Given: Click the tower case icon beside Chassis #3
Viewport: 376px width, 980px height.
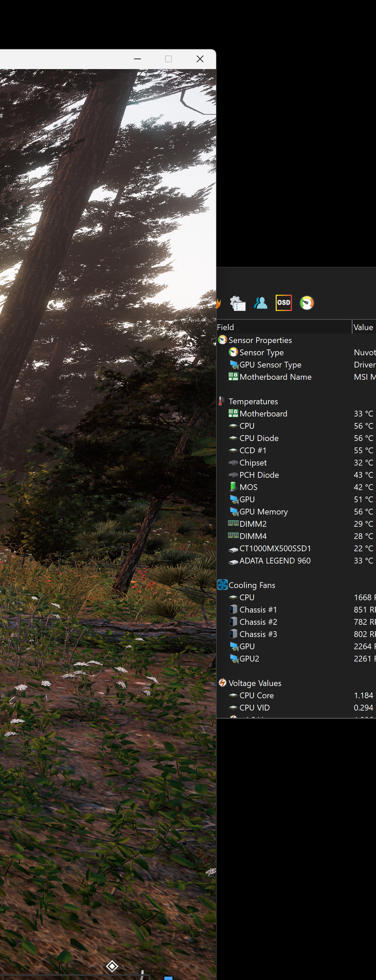Looking at the screenshot, I should pyautogui.click(x=233, y=634).
